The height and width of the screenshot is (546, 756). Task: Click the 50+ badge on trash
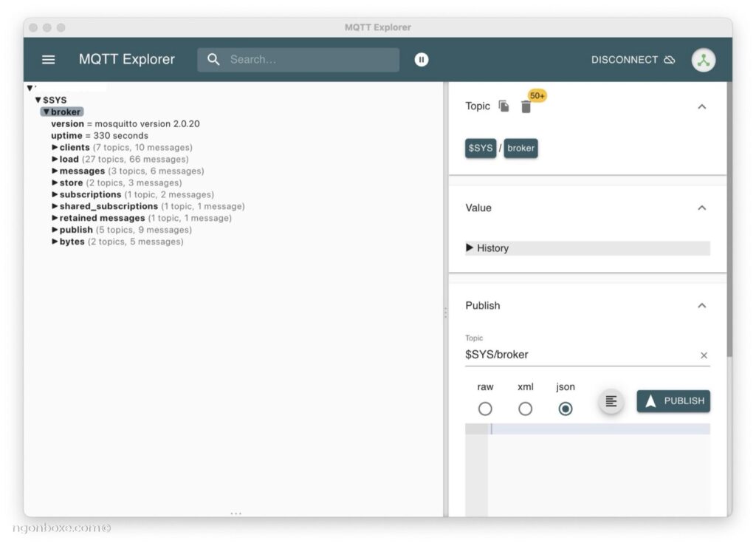537,95
